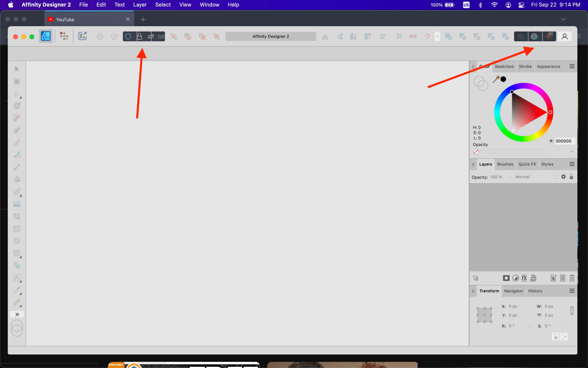This screenshot has width=588, height=368.
Task: Switch to the Swatches tab
Action: click(x=504, y=66)
